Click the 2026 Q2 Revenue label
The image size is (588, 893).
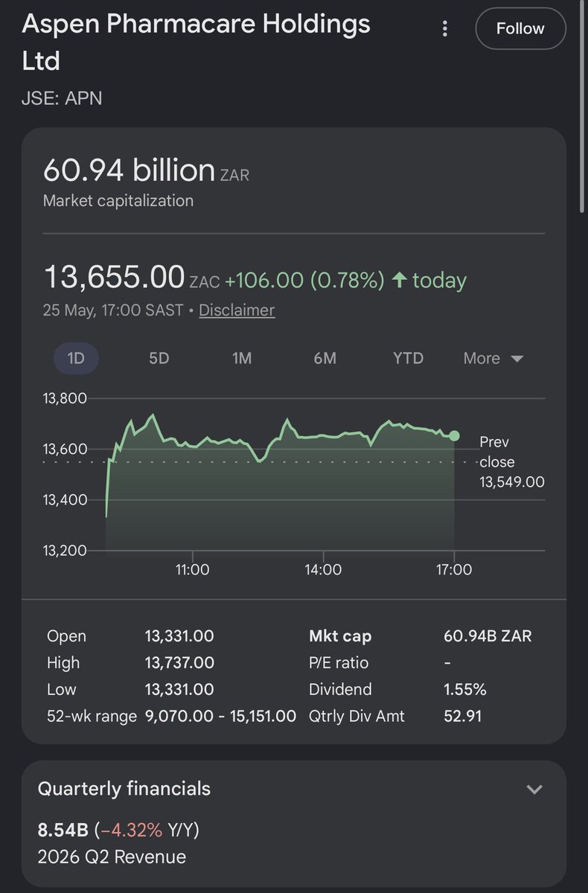click(x=112, y=857)
